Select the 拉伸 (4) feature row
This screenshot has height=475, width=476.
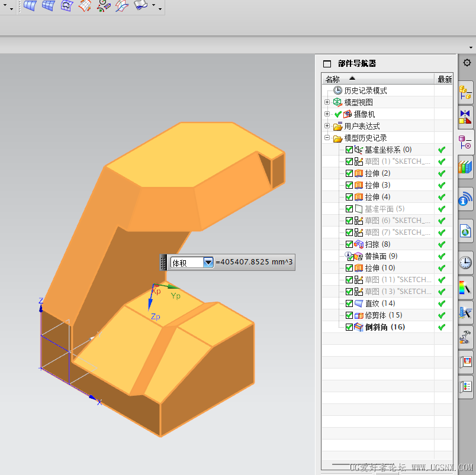point(387,197)
